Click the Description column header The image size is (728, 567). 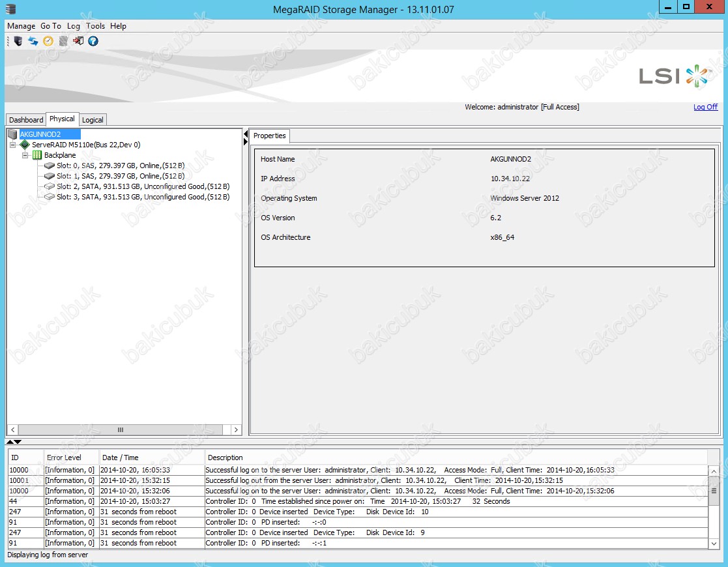click(x=456, y=458)
